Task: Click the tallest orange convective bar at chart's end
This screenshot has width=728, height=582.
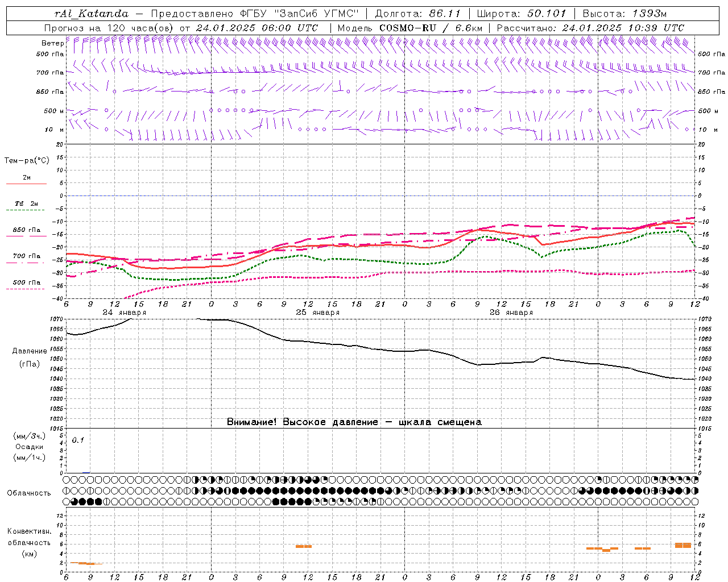Action: [683, 545]
